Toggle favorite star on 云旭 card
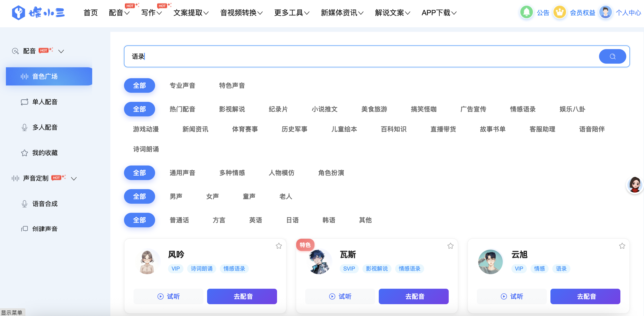This screenshot has width=644, height=316. 622,246
